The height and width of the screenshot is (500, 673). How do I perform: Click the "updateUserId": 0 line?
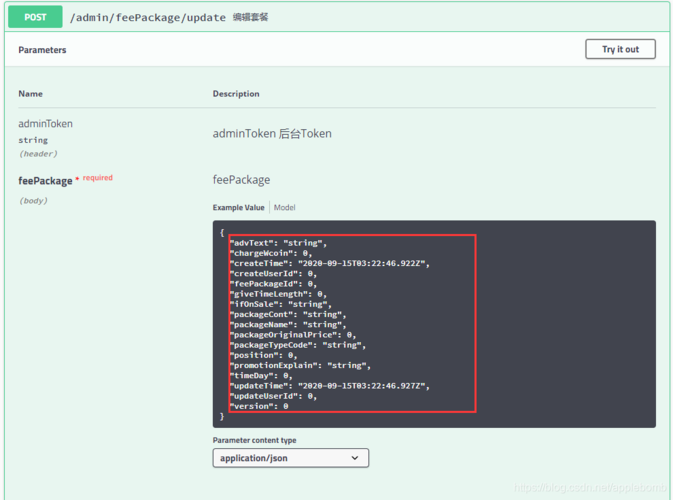(273, 396)
